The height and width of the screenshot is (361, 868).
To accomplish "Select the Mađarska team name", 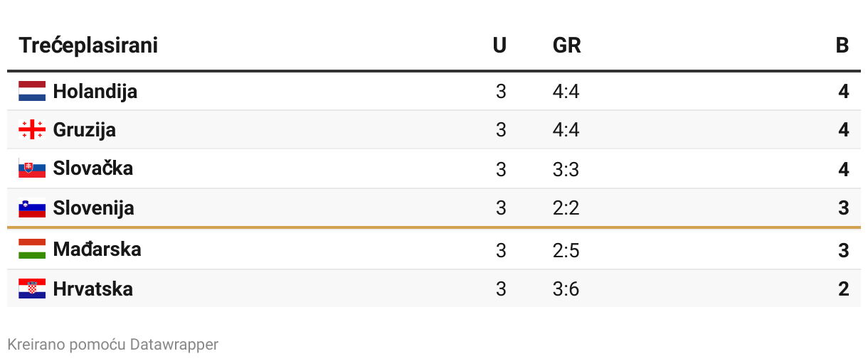I will 97,249.
